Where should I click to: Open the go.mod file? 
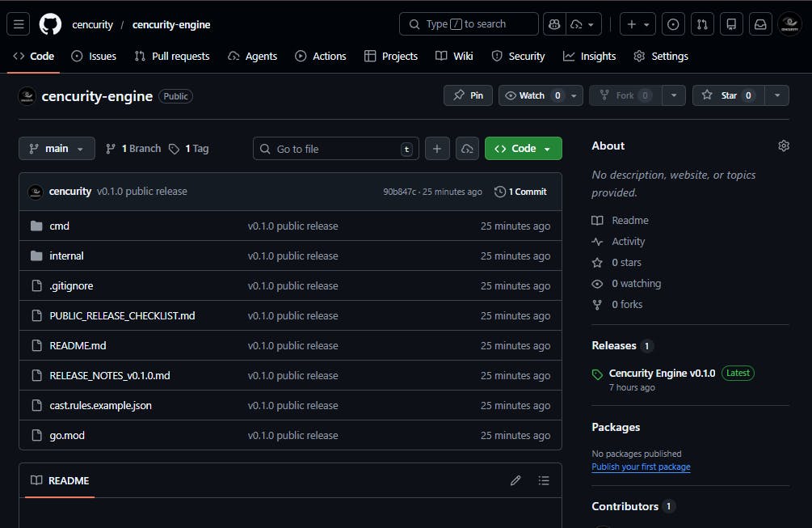tap(67, 436)
